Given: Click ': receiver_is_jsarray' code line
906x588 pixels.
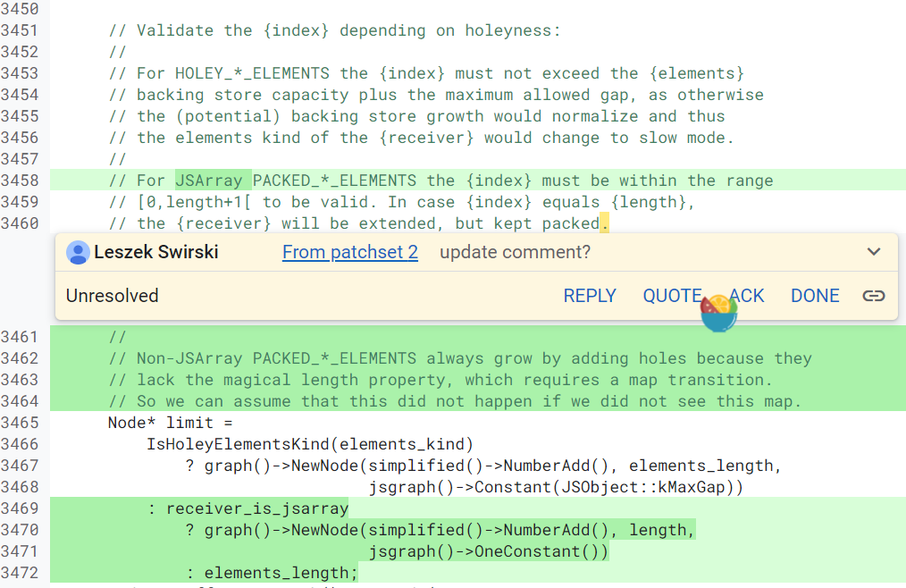Looking at the screenshot, I should [x=247, y=508].
